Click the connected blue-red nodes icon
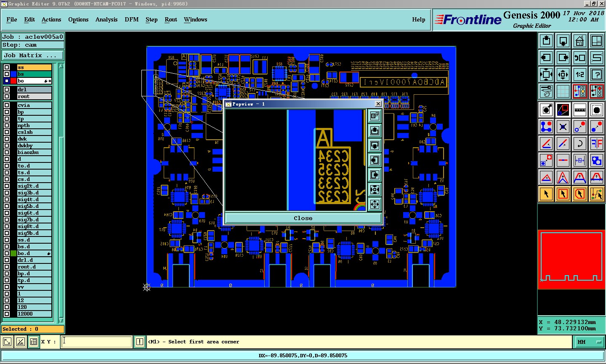The height and width of the screenshot is (364, 606). (x=546, y=126)
